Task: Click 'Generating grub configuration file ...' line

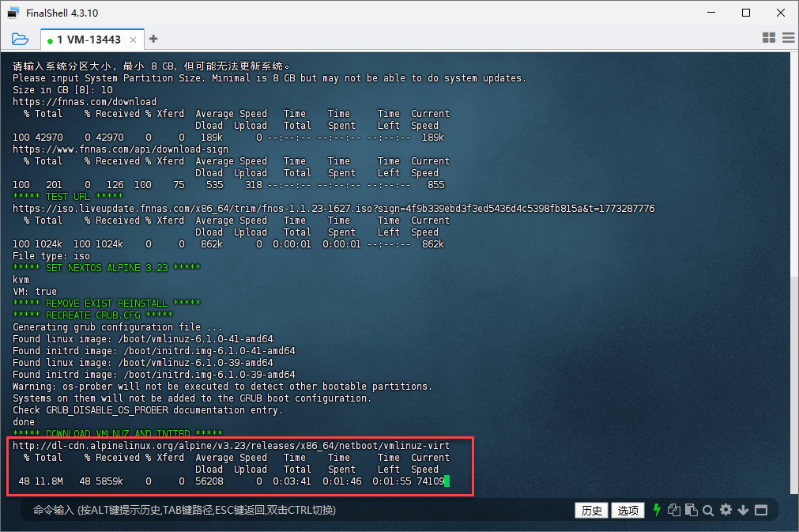Action: tap(117, 326)
